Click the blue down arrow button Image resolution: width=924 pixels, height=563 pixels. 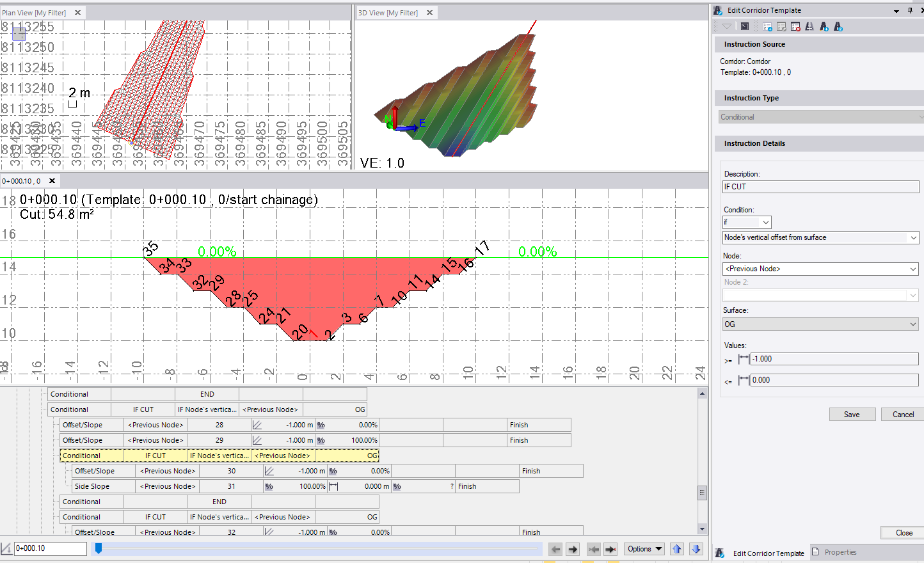696,549
